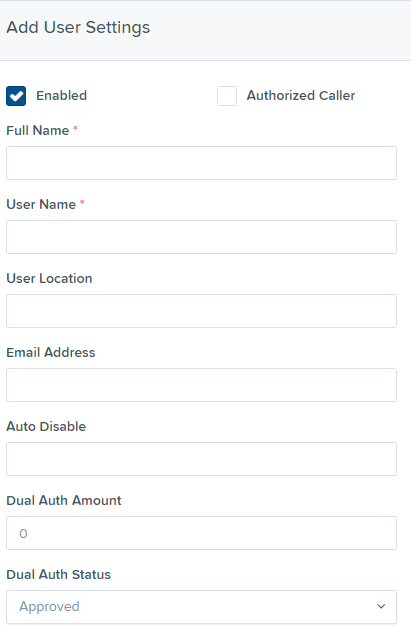The width and height of the screenshot is (411, 643).
Task: Click the Authorized Caller label text
Action: tap(301, 96)
